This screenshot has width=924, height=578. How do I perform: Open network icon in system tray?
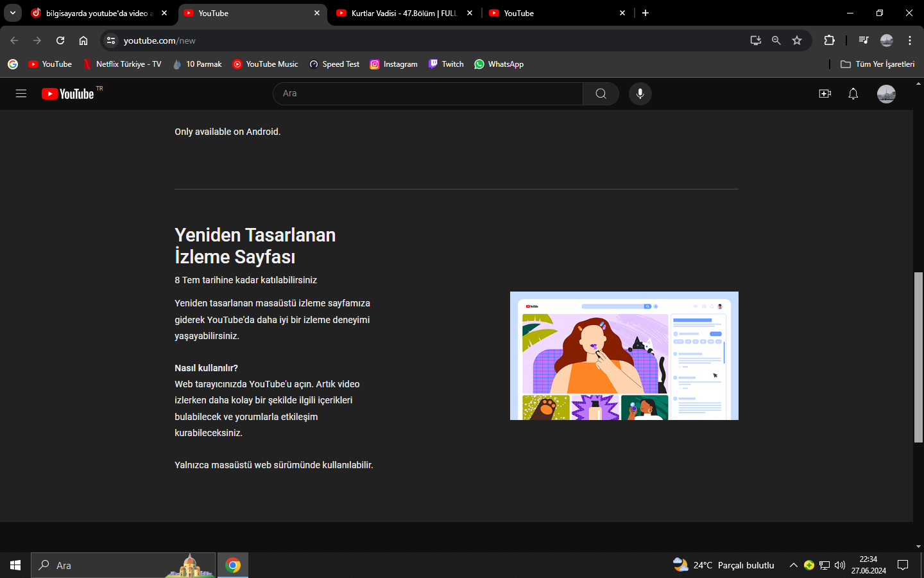point(825,565)
